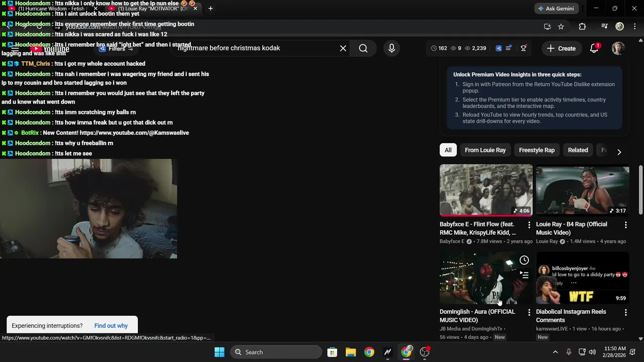Open new browser tab with plus
This screenshot has width=644, height=362.
[x=210, y=9]
